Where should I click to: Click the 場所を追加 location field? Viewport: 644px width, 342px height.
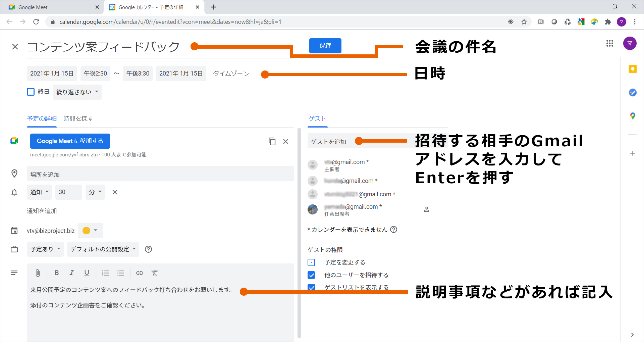pos(160,175)
